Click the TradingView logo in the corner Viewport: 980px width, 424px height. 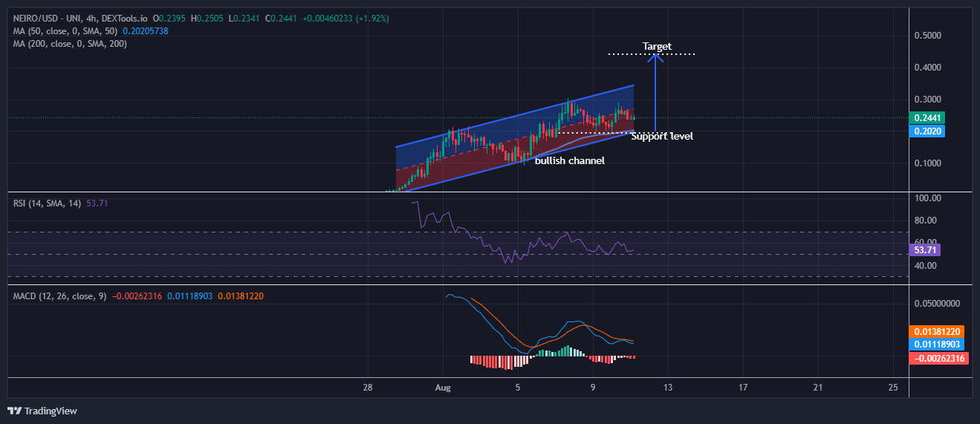coord(42,411)
